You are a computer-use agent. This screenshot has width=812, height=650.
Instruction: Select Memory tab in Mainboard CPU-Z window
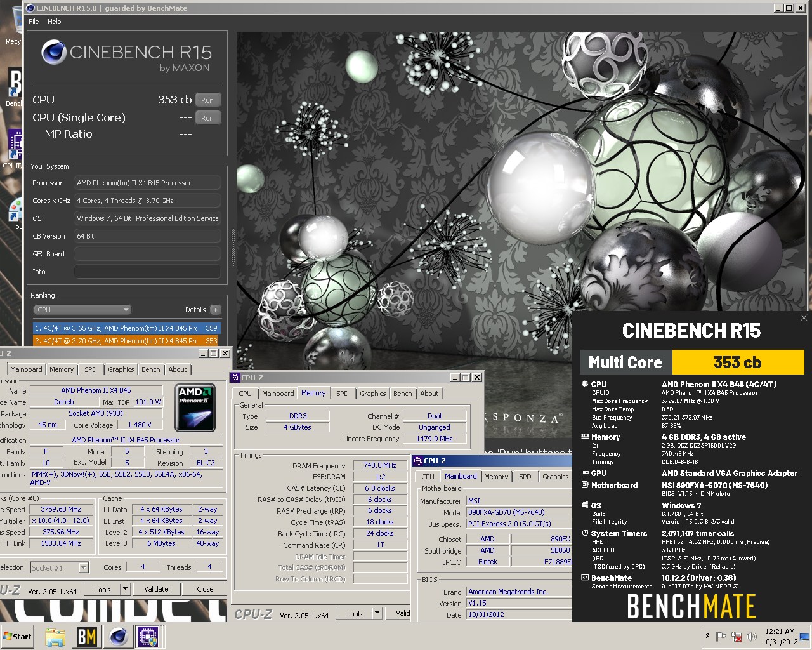(x=496, y=477)
